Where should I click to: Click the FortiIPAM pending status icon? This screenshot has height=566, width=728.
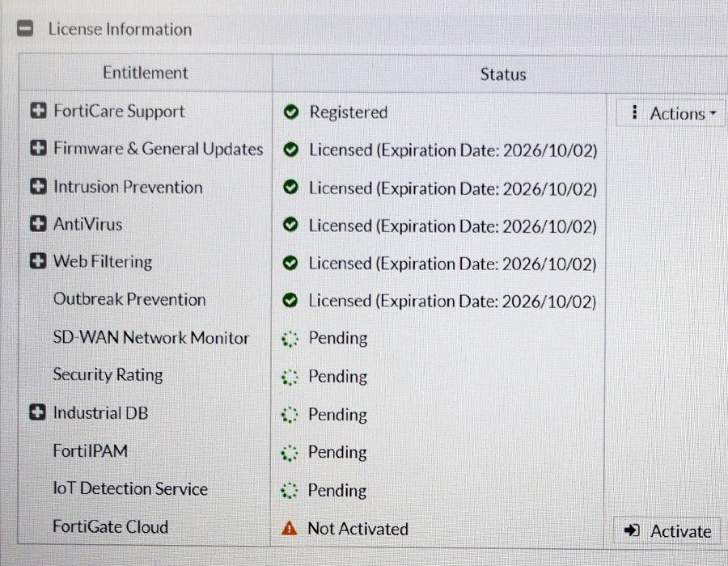(x=290, y=452)
